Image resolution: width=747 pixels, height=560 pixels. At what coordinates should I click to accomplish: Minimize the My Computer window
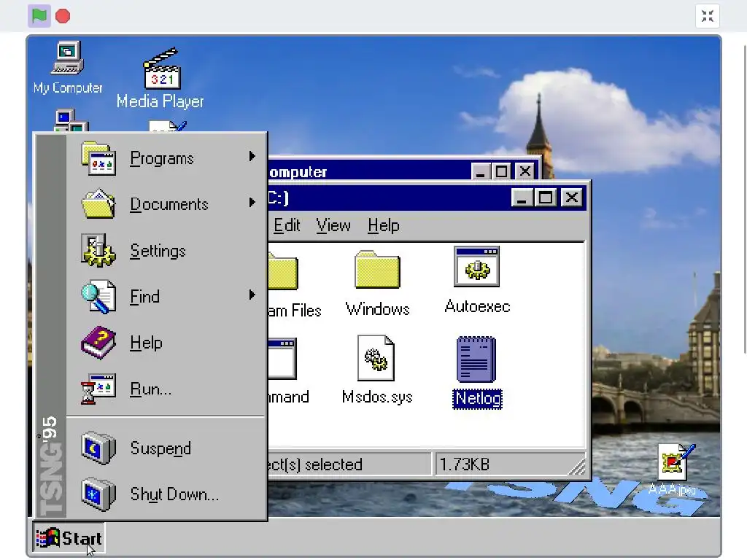point(480,171)
